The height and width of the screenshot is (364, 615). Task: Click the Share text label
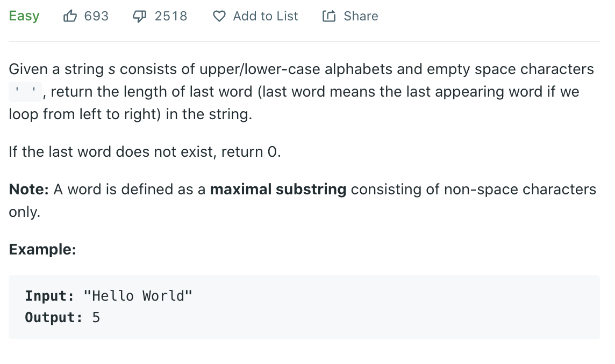361,16
